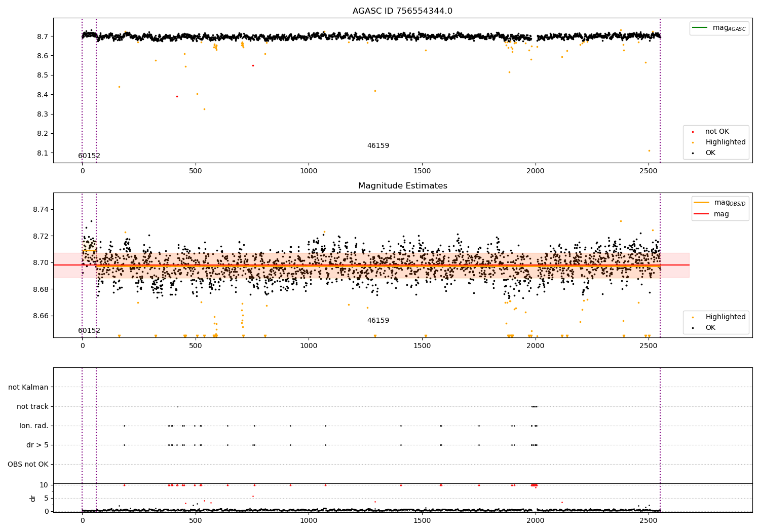Click the 'not track' point cluster near x=2000

click(x=534, y=406)
